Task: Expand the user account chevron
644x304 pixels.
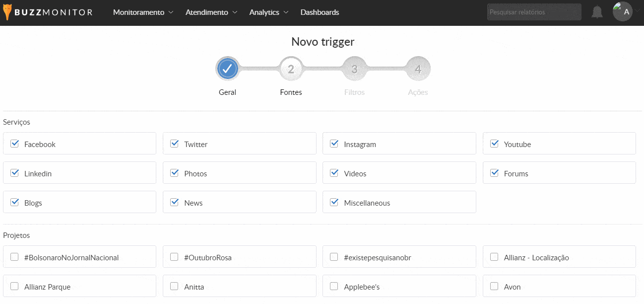Action: [637, 12]
